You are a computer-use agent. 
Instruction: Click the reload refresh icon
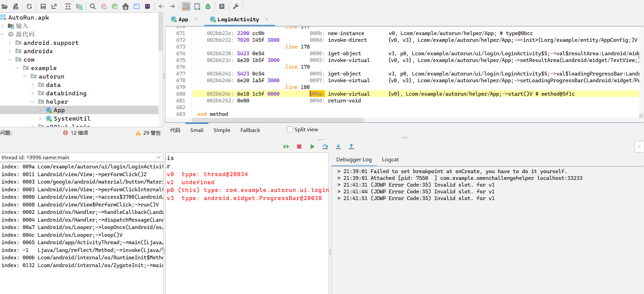pos(30,6)
